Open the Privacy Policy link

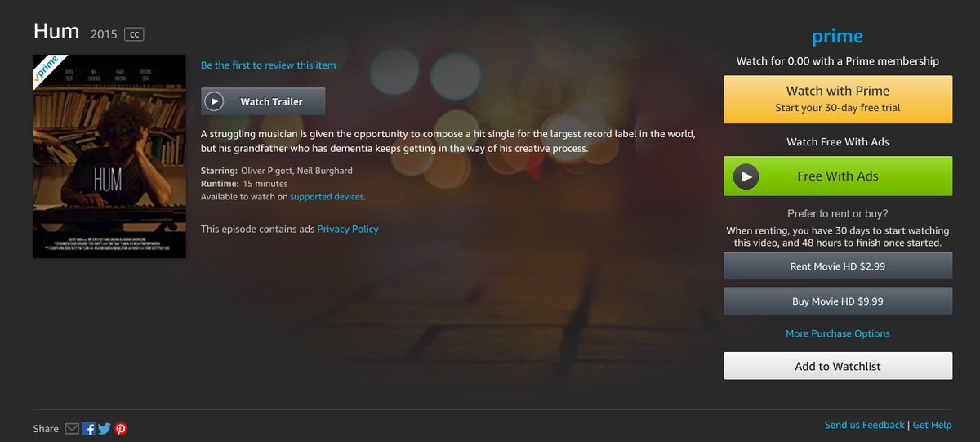coord(348,230)
